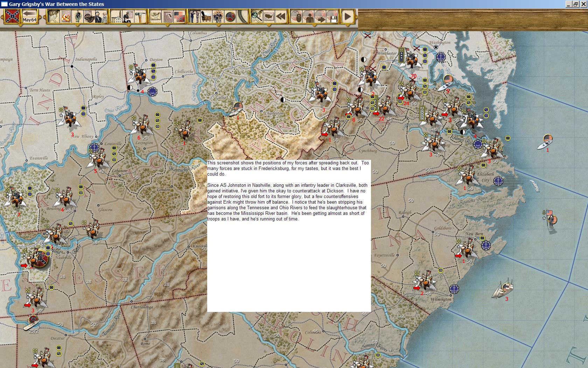Screen dimensions: 588x368
Task: Open the seated officer reading map icon
Action: pos(128,16)
